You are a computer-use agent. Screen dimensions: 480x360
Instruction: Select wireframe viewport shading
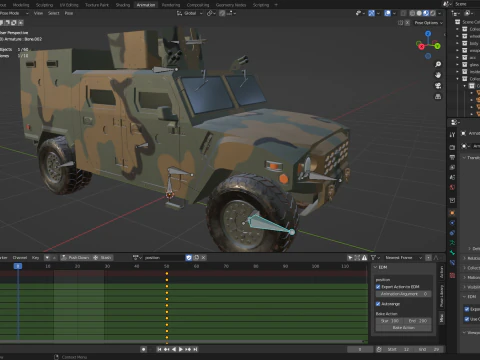click(x=412, y=13)
